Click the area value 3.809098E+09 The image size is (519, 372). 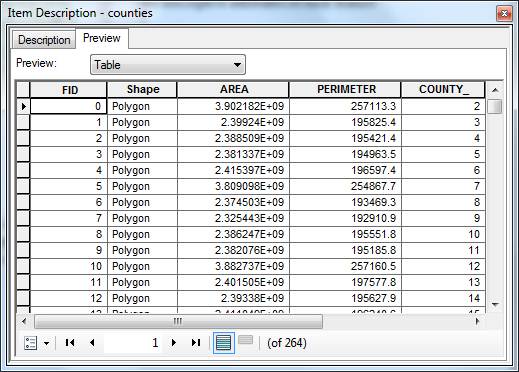coord(233,186)
